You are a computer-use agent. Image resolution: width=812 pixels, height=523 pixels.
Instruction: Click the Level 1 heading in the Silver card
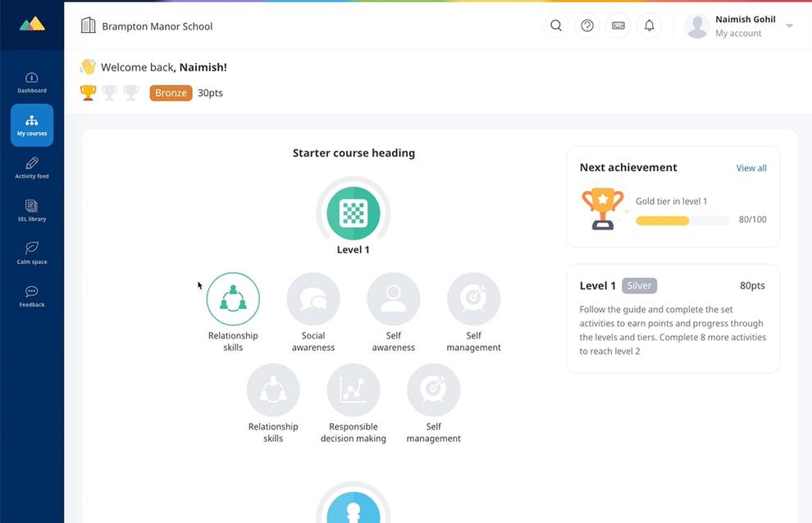pyautogui.click(x=598, y=285)
